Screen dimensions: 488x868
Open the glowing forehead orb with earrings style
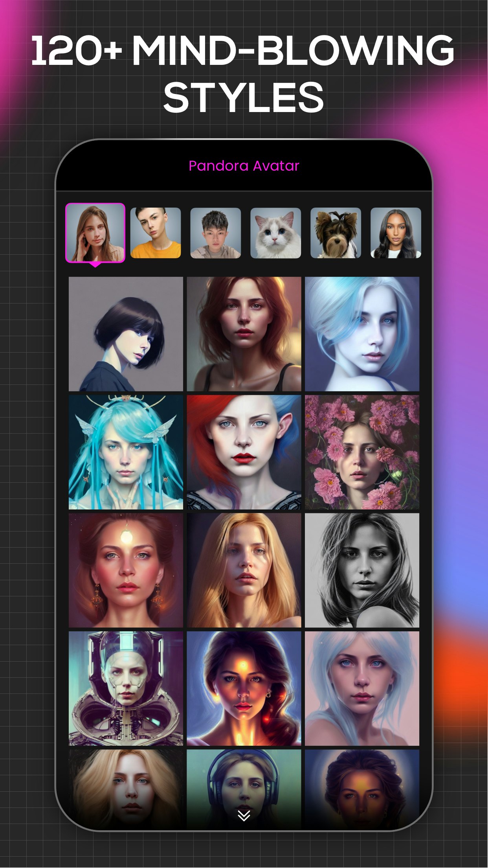pos(126,570)
